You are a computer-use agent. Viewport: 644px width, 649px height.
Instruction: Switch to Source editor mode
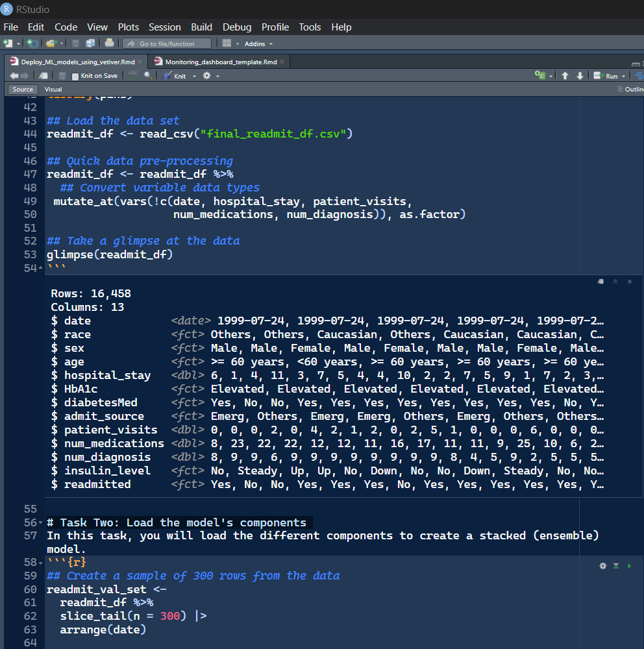tap(23, 89)
